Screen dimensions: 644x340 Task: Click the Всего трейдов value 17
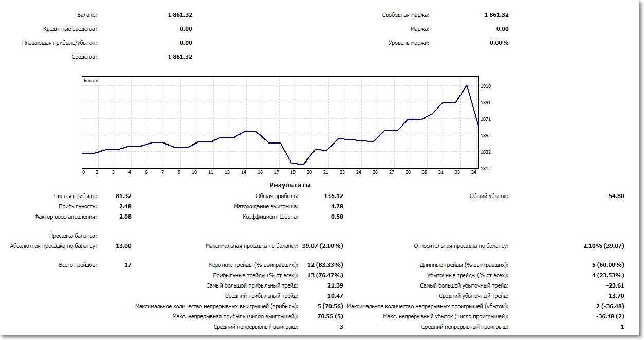[x=128, y=265]
